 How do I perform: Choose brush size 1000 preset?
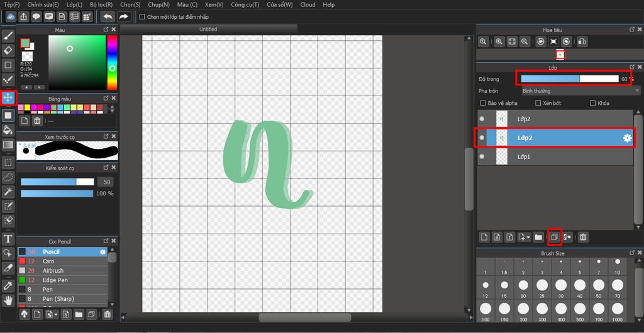618,312
